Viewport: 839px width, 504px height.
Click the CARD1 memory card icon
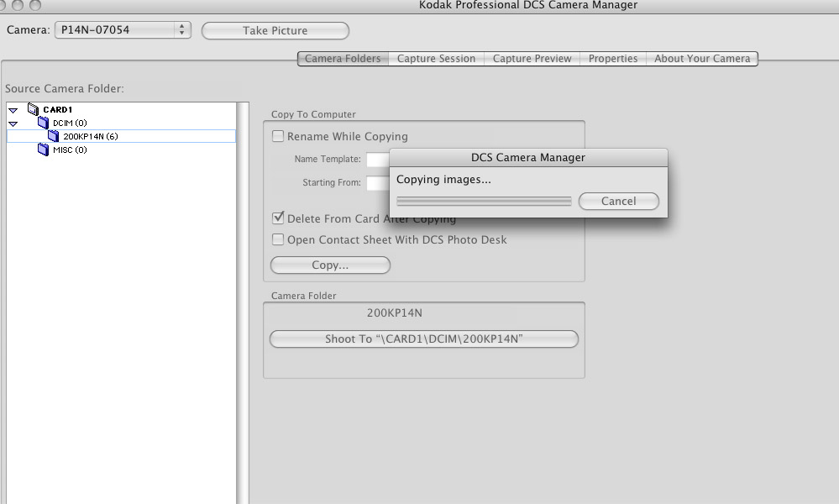click(x=34, y=109)
